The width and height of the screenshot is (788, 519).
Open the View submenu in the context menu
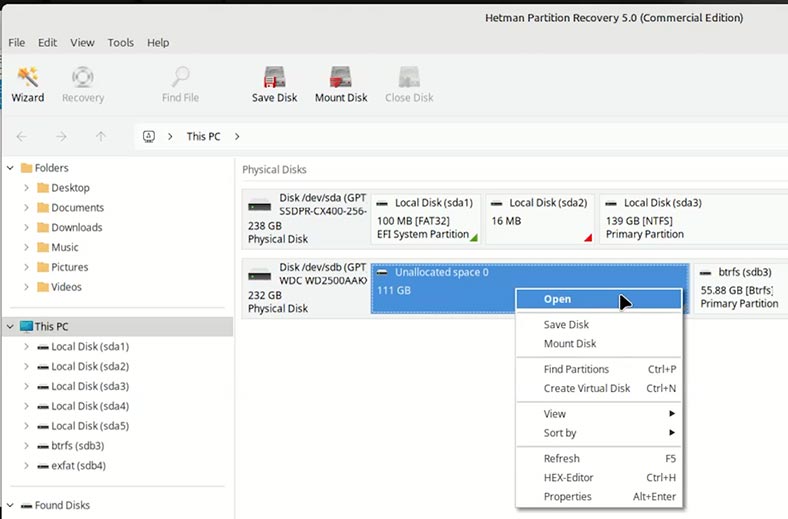click(599, 414)
